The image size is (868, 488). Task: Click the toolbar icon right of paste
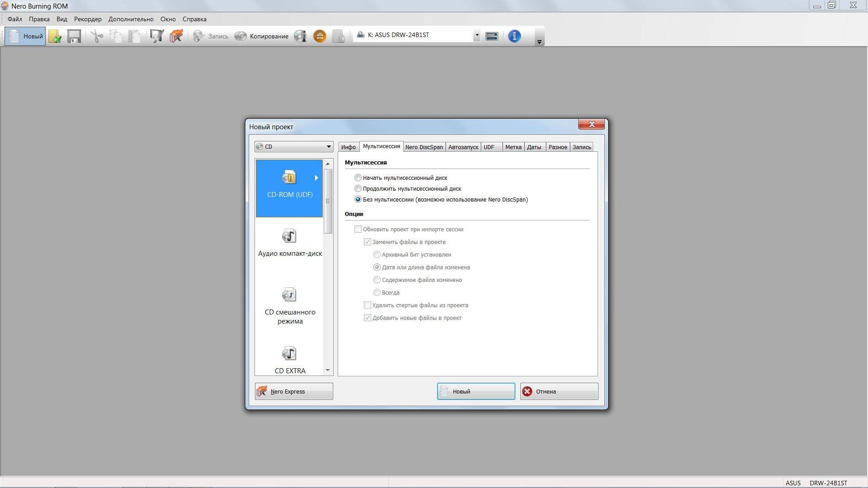156,36
